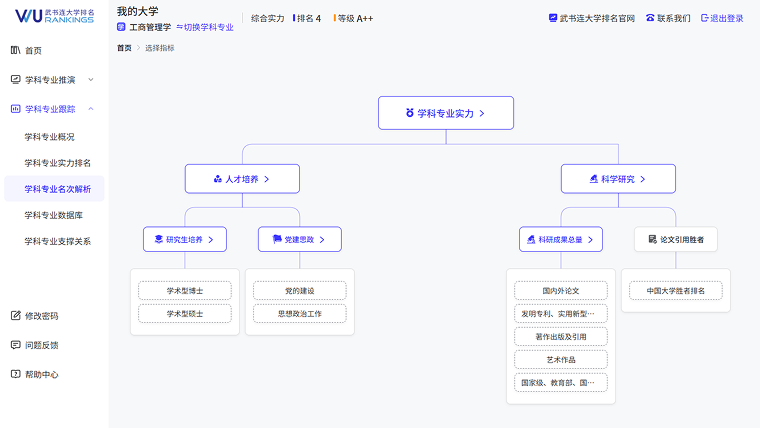Open 科学研究 node arrow
Screen dimensions: 760x428
(x=643, y=179)
